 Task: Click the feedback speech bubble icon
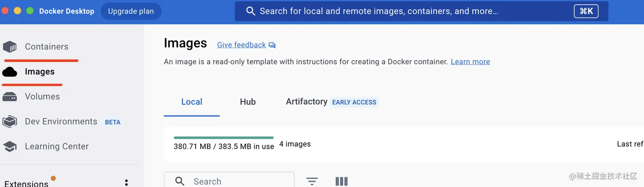click(272, 45)
